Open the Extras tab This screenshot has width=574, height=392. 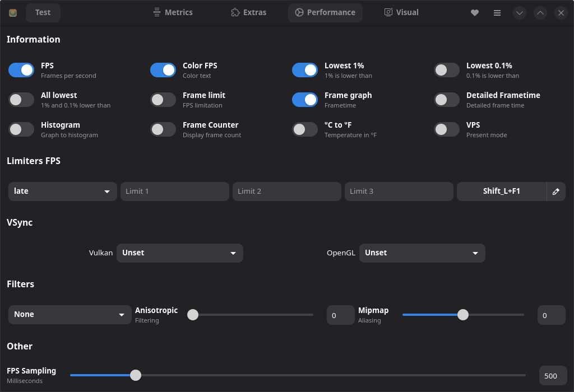coord(248,12)
